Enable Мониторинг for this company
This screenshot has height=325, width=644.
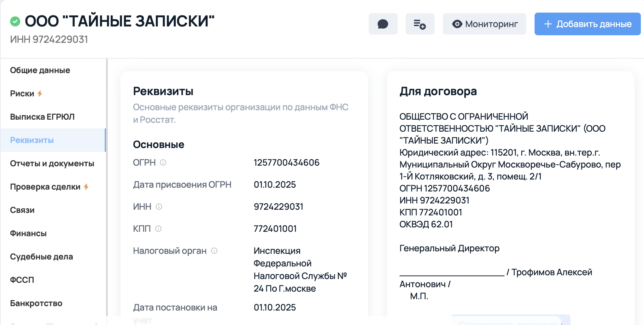pos(484,24)
